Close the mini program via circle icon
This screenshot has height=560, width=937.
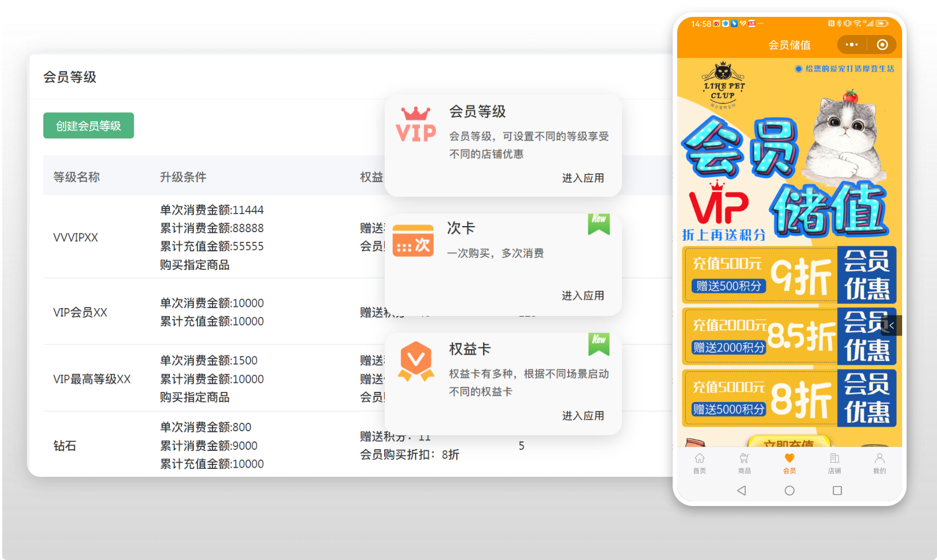[x=882, y=44]
